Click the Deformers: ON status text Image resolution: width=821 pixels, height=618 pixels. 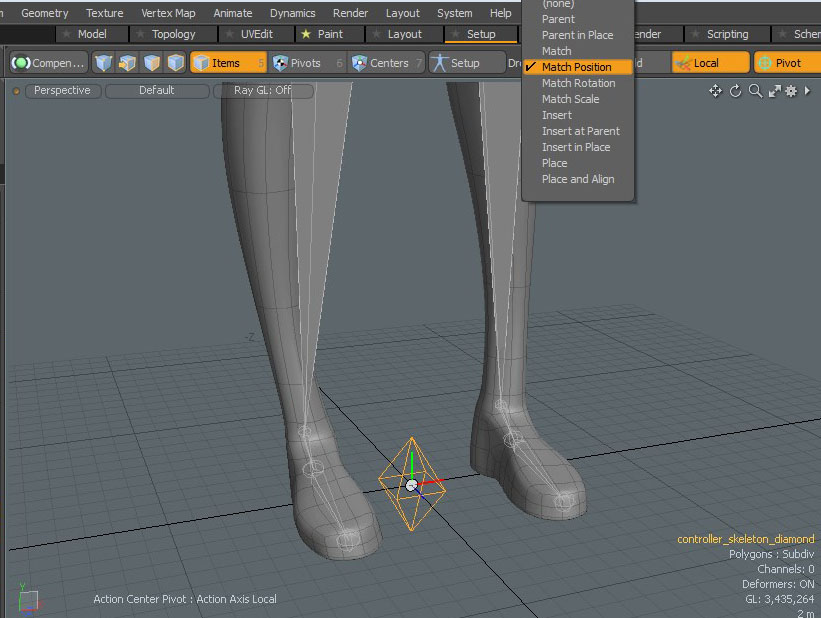coord(778,584)
